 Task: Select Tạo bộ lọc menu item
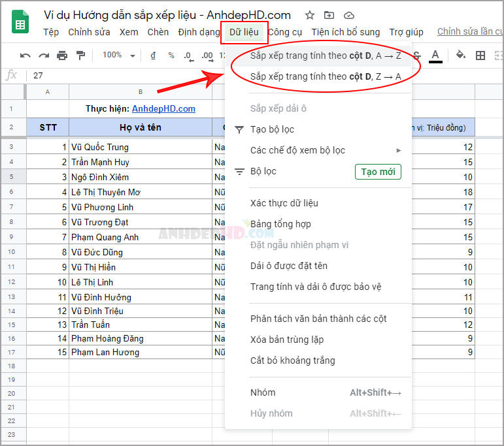[x=318, y=129]
